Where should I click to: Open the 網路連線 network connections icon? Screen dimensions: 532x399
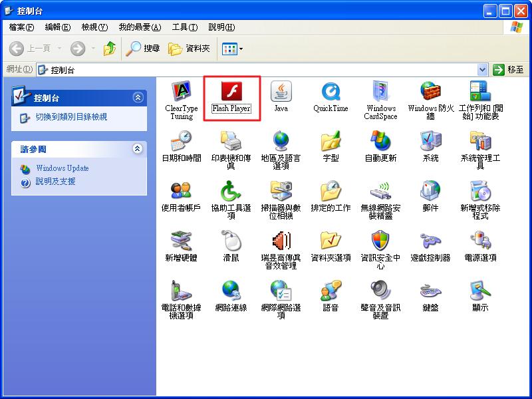pyautogui.click(x=231, y=291)
